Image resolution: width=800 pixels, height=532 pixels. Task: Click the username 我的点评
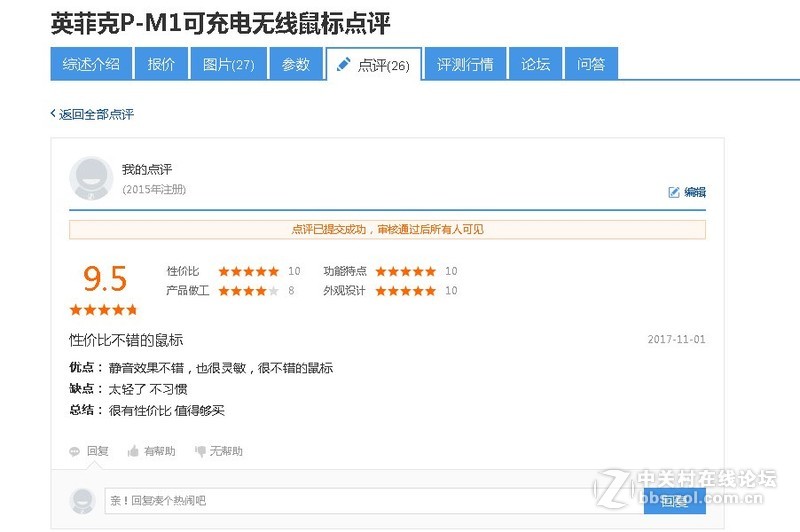(x=147, y=169)
